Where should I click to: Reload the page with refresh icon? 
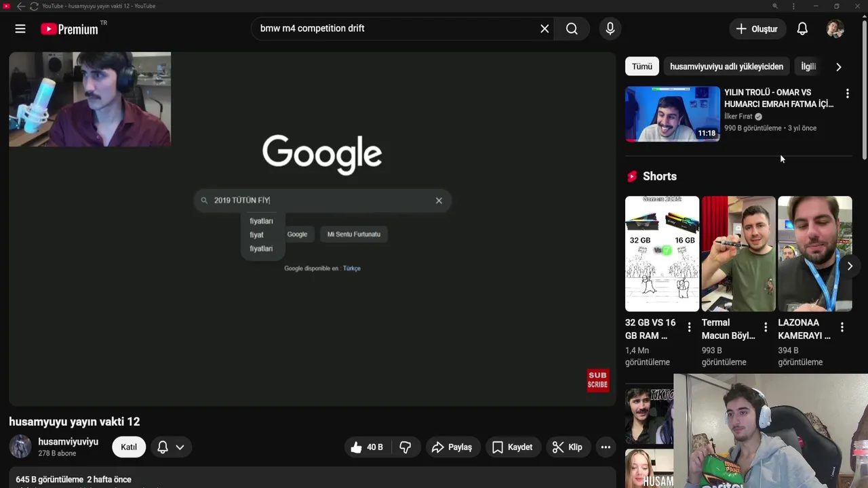(x=34, y=6)
